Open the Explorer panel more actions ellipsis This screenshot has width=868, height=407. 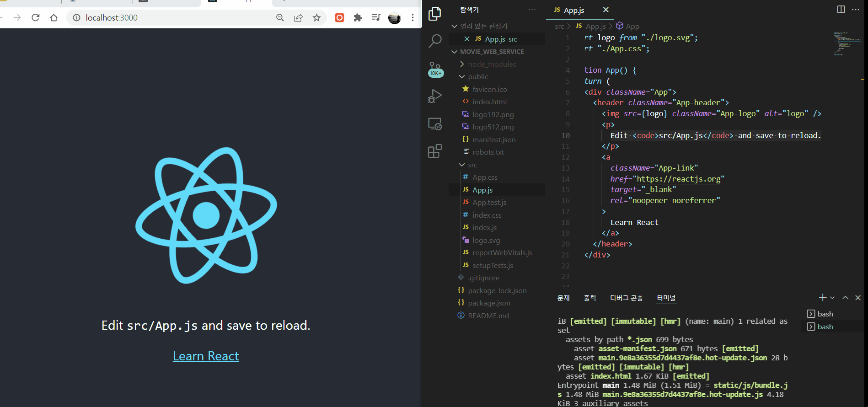click(x=532, y=9)
